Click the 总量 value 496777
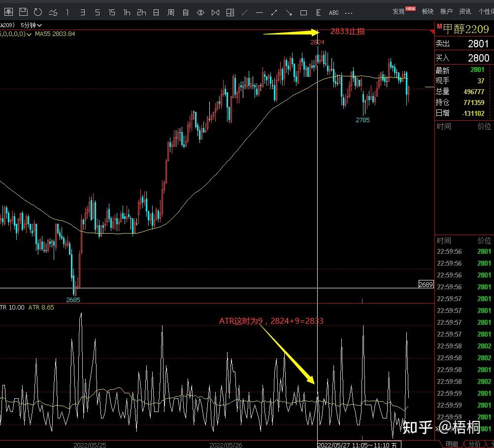The height and width of the screenshot is (448, 494). (474, 92)
